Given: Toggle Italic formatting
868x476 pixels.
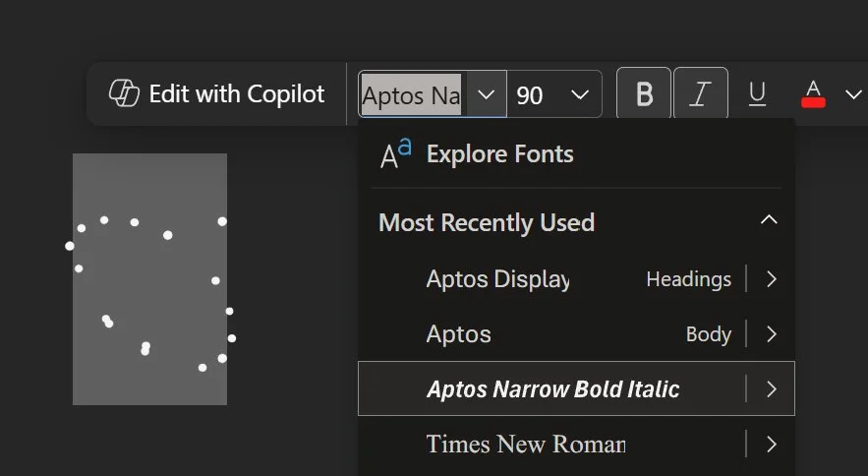Looking at the screenshot, I should (x=700, y=93).
